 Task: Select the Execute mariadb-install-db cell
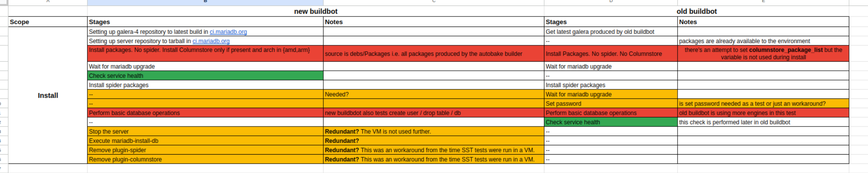[x=205, y=141]
